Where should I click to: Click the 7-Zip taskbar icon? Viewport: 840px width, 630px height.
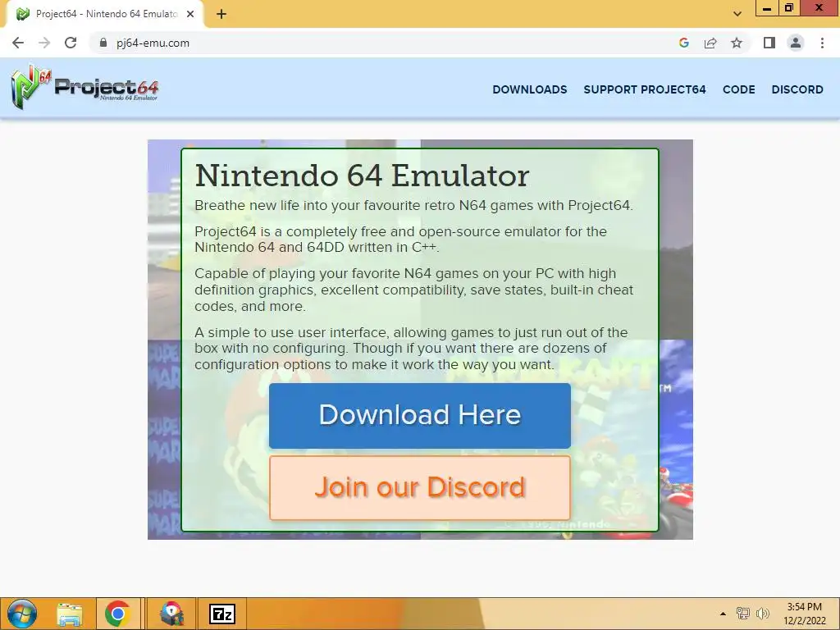point(222,614)
